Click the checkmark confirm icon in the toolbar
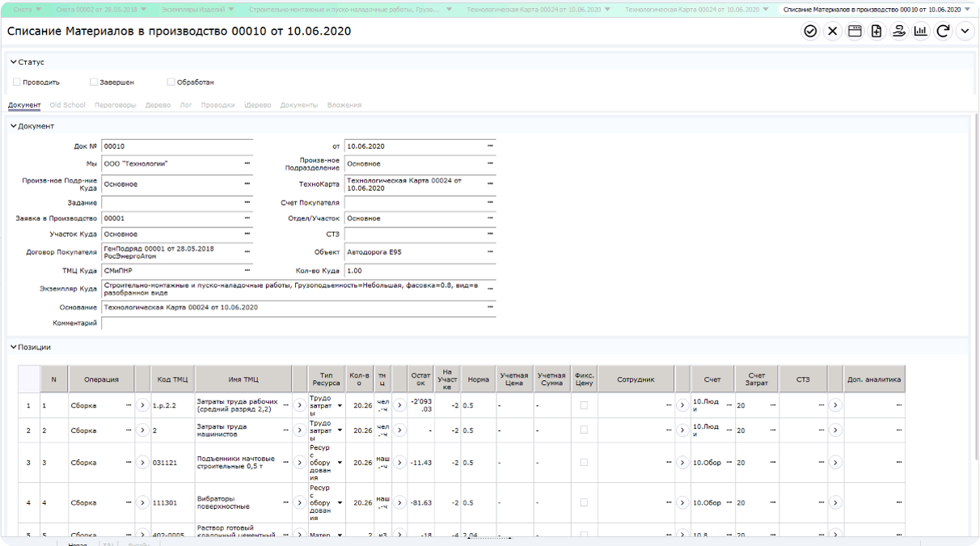980x546 pixels. (810, 32)
